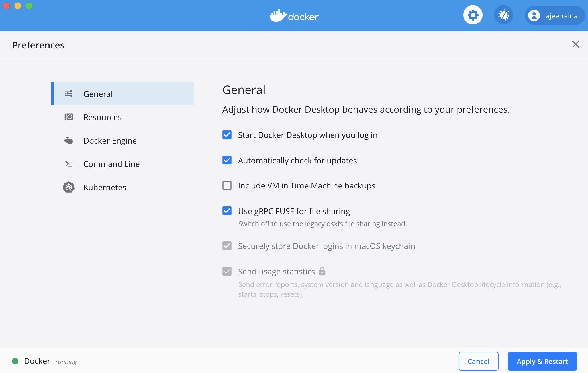Click the user avatar icon
Image resolution: width=588 pixels, height=373 pixels.
pyautogui.click(x=534, y=15)
